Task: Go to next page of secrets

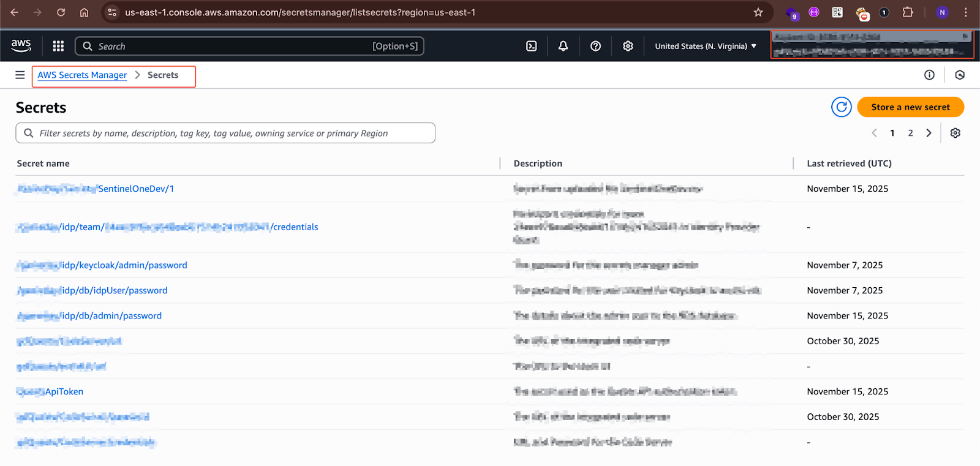Action: [x=929, y=133]
